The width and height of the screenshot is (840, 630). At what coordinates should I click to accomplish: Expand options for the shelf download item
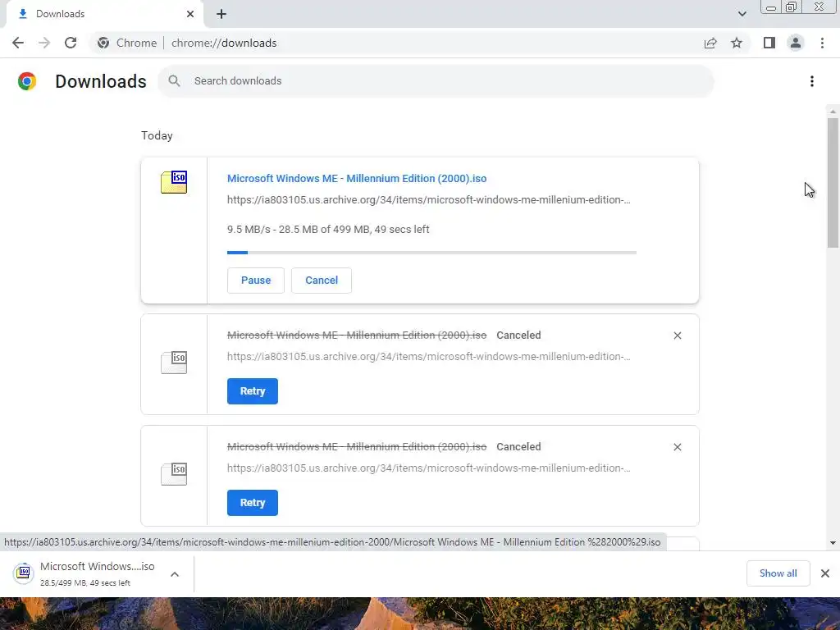pyautogui.click(x=175, y=574)
